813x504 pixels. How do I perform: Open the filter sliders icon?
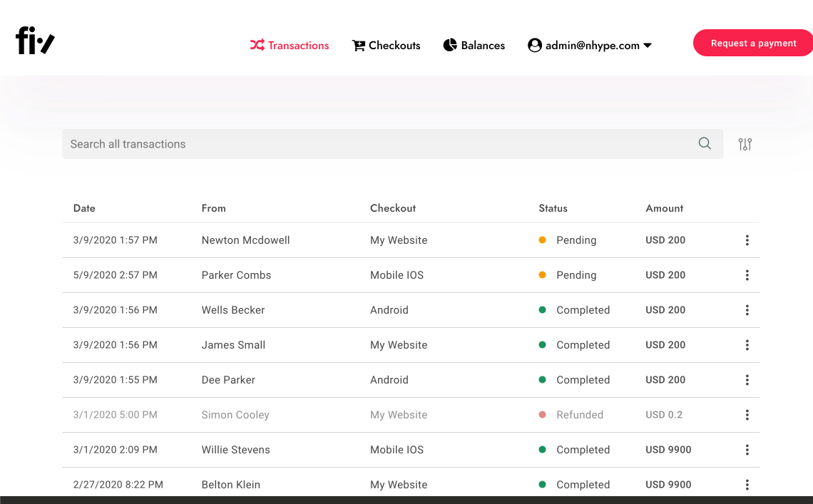click(x=745, y=144)
